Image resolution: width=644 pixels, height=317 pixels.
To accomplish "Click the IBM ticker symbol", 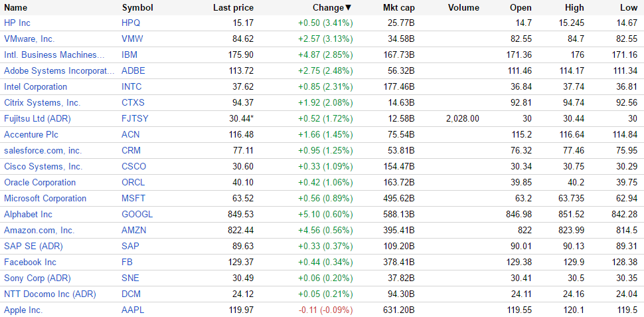I will (129, 55).
